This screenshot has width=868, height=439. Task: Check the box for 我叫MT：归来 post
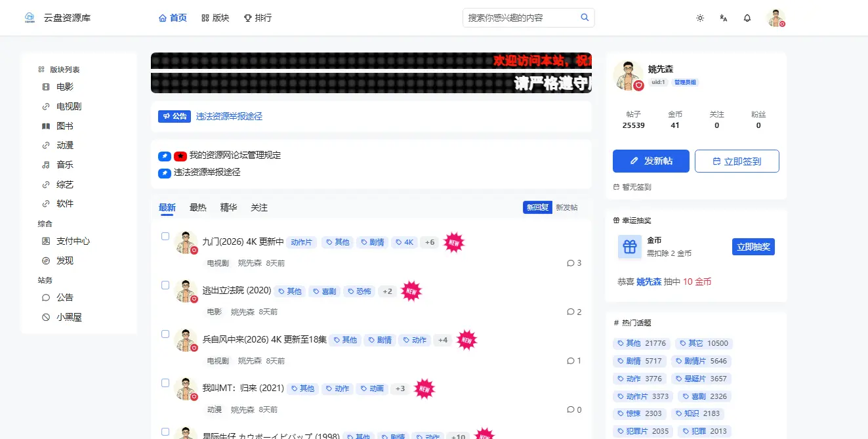165,383
